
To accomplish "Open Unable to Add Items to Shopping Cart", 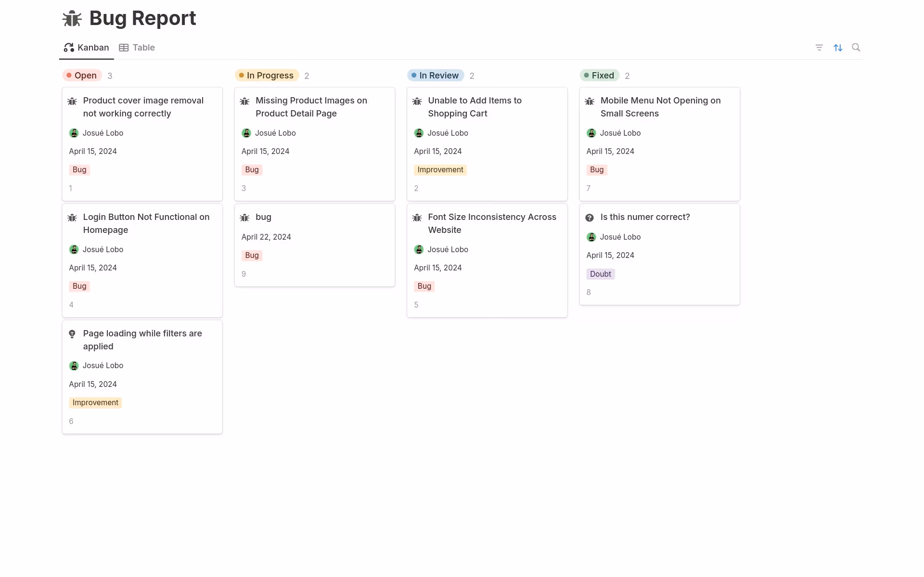I will [475, 107].
